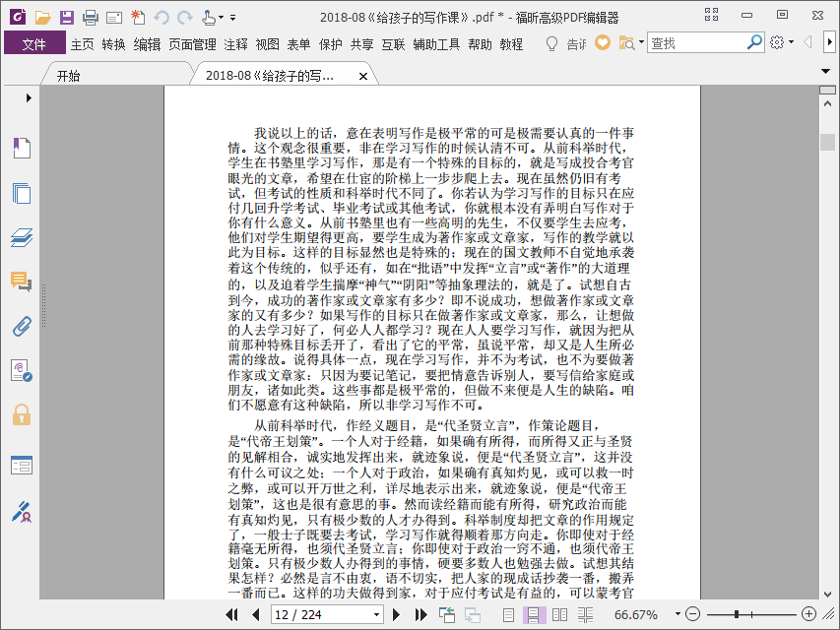Close the 2018-08 给孩子的写作课 tab
Screen dimensions: 840x630
(x=363, y=77)
